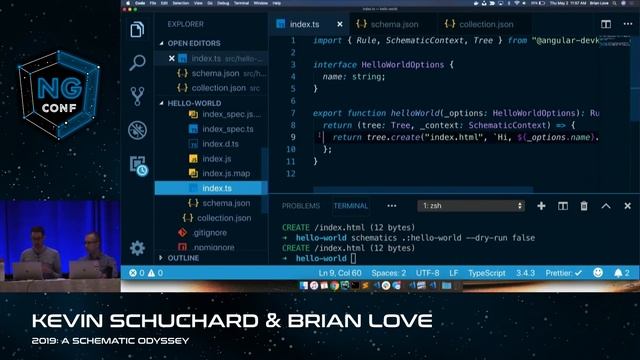The height and width of the screenshot is (360, 640).
Task: Open the panel overflow ellipsis next to Terminal
Action: tap(391, 206)
